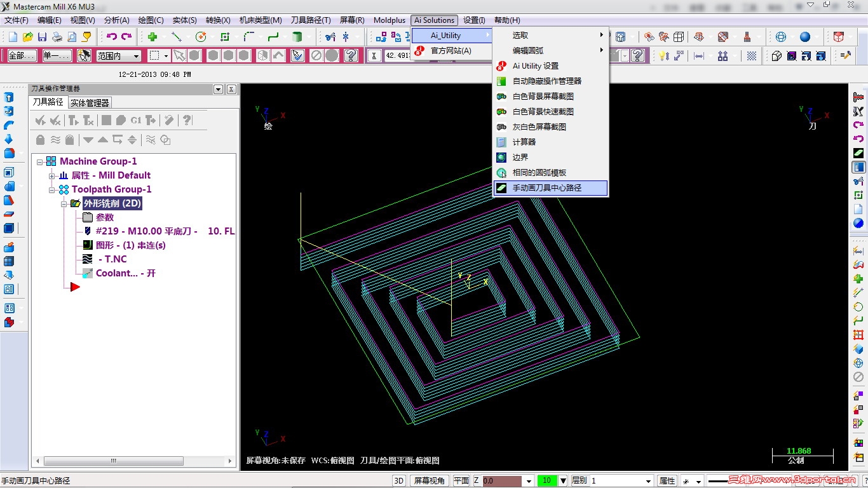Select the Create Point green plus tool

[153, 37]
